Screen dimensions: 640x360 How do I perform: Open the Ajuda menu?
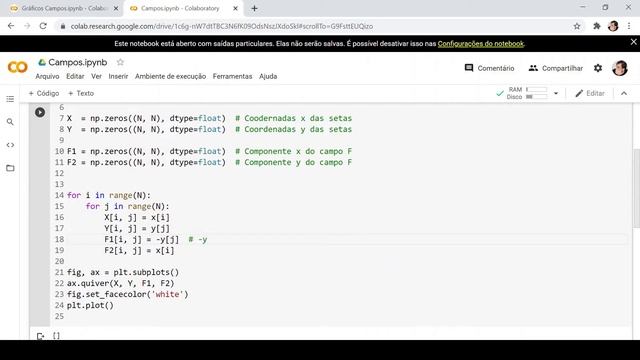pos(268,76)
